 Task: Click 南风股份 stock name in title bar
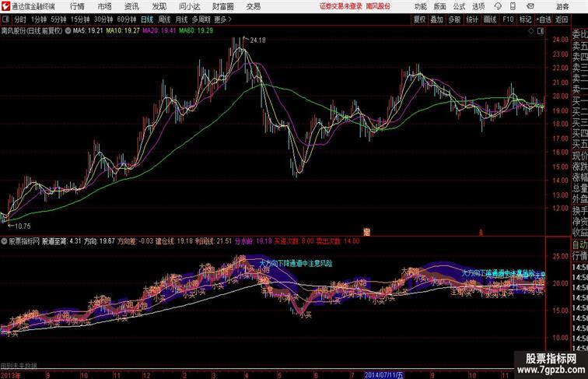point(378,6)
